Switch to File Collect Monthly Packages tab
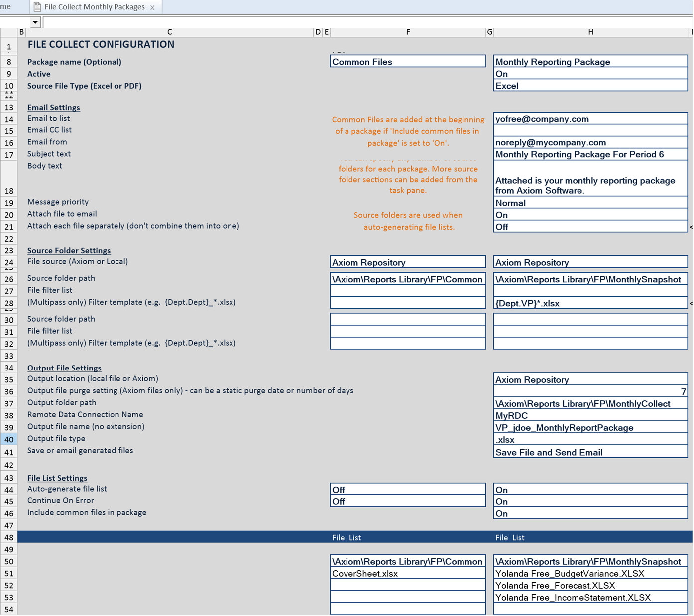This screenshot has height=616, width=694. pos(94,7)
